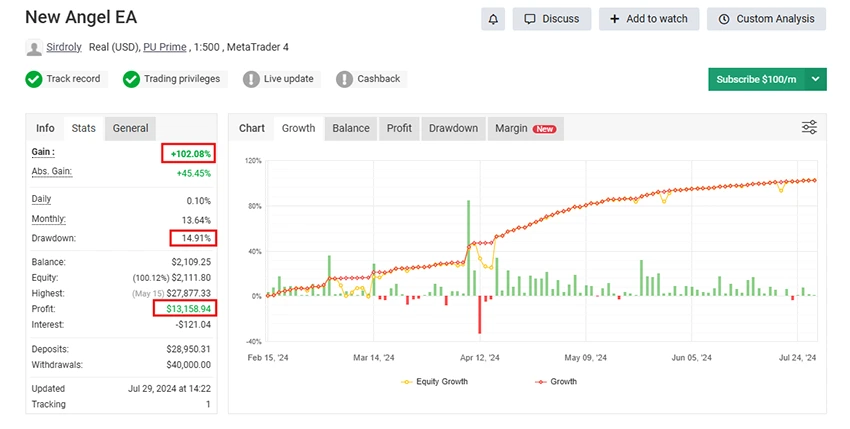This screenshot has height=429, width=850.
Task: Click the notification bell icon
Action: point(492,19)
